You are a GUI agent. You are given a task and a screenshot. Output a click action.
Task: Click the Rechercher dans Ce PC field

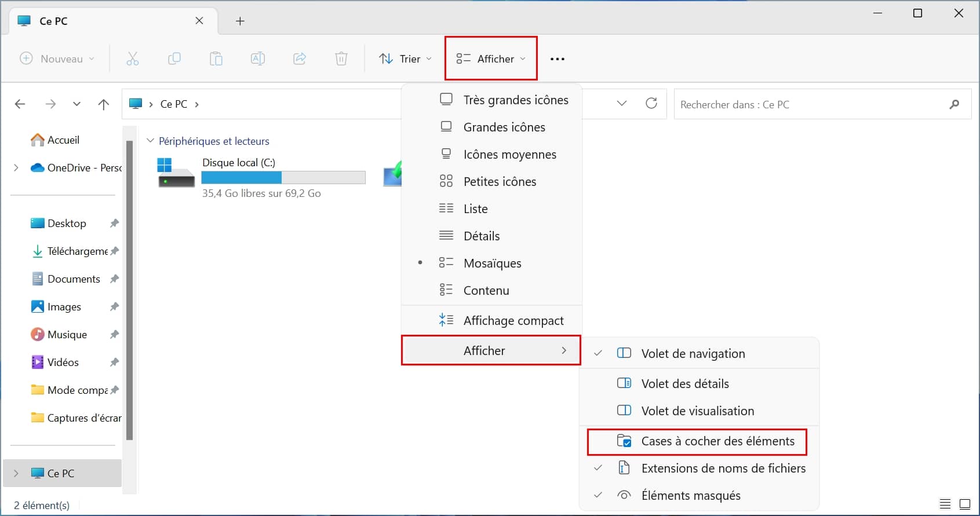tap(811, 104)
